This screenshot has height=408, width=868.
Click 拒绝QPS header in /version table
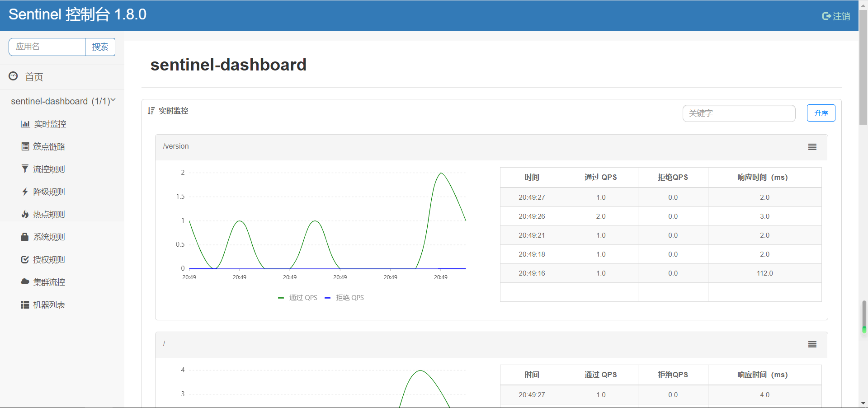click(x=673, y=178)
